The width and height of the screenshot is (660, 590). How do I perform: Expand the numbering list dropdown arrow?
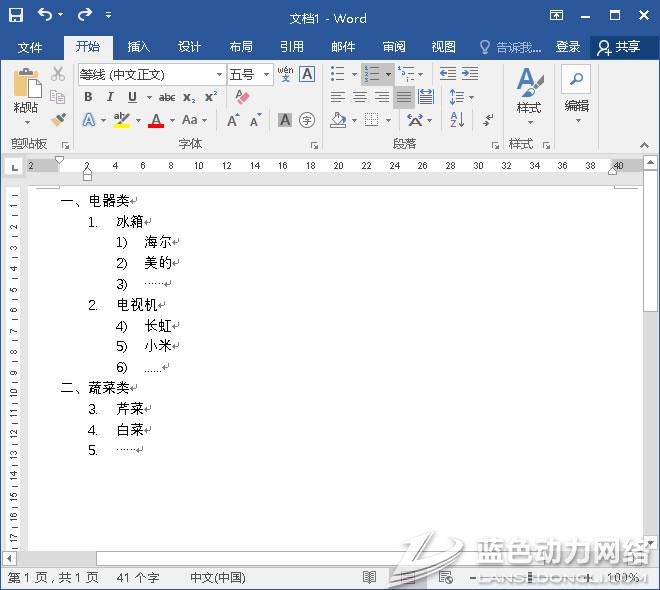[387, 74]
